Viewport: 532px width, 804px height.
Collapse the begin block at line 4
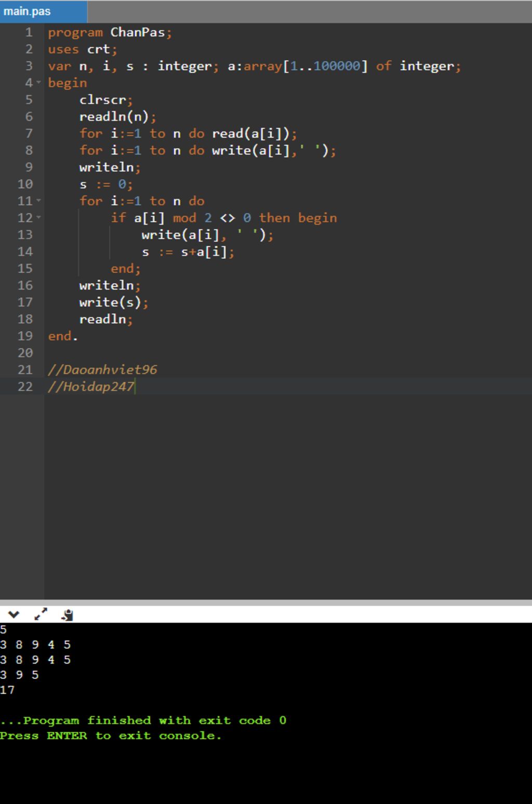tap(38, 83)
